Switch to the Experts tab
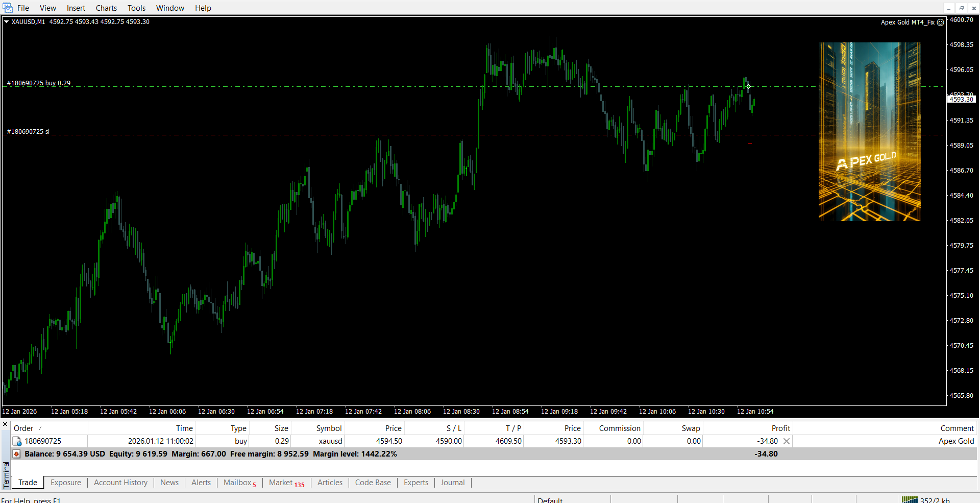This screenshot has width=980, height=503. (415, 483)
